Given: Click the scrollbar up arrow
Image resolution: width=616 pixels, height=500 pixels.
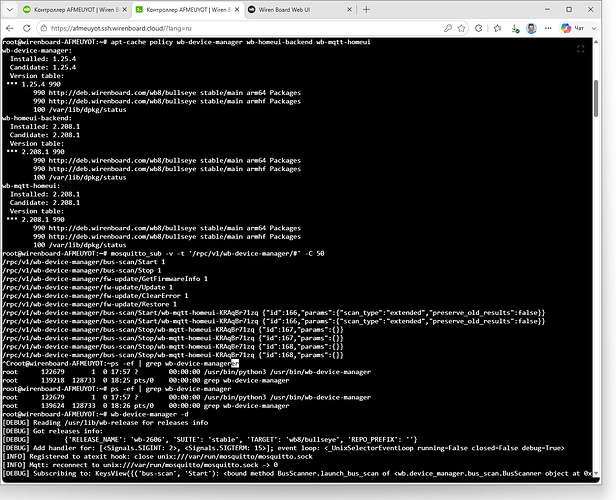Looking at the screenshot, I should pyautogui.click(x=596, y=41).
